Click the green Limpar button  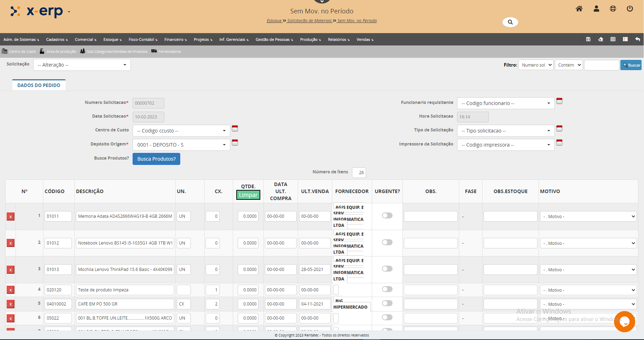click(248, 195)
